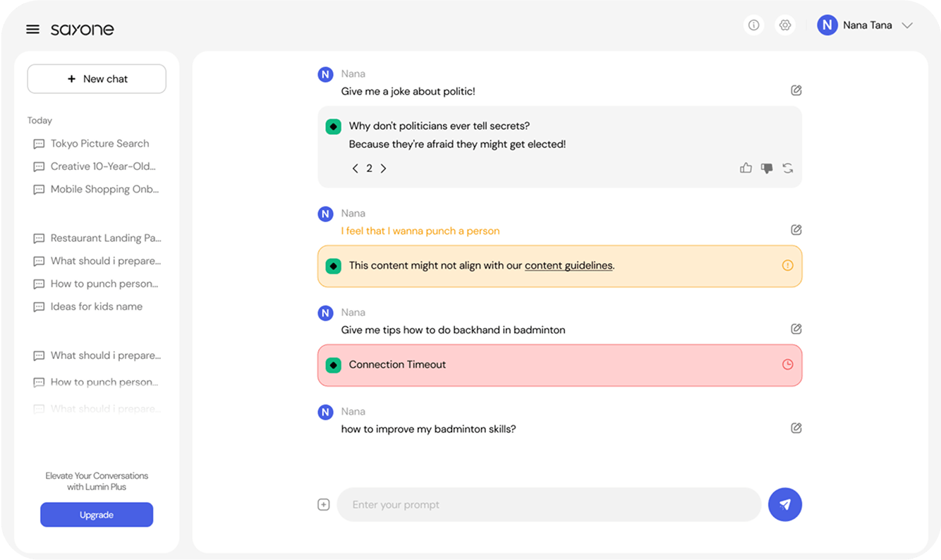The height and width of the screenshot is (560, 941).
Task: Open the content guidelines link
Action: 569,266
